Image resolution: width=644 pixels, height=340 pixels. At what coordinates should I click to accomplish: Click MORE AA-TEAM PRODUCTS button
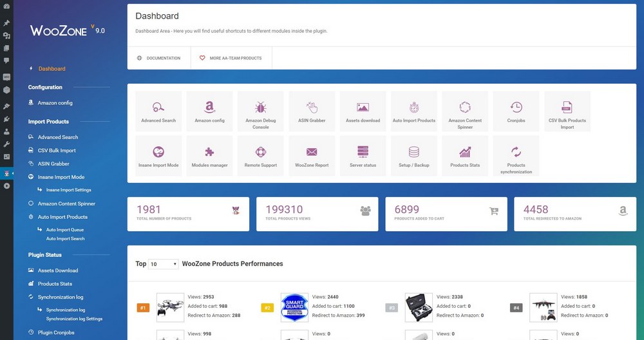tap(231, 58)
